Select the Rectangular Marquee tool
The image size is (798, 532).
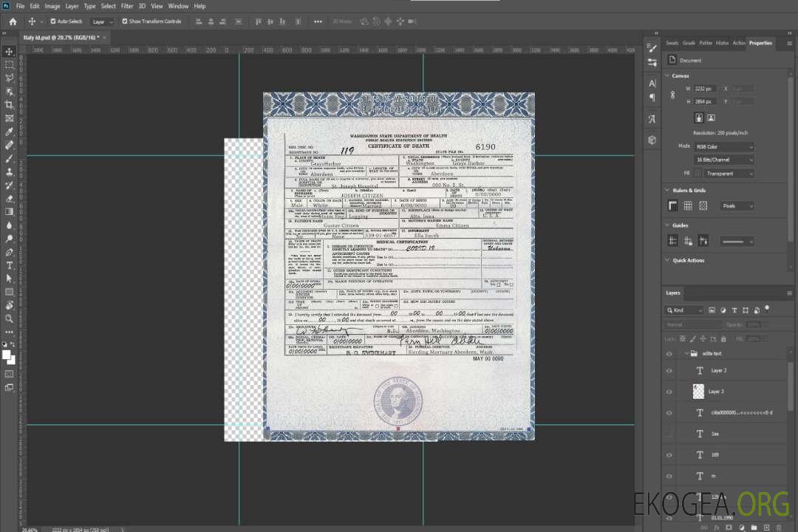point(9,65)
